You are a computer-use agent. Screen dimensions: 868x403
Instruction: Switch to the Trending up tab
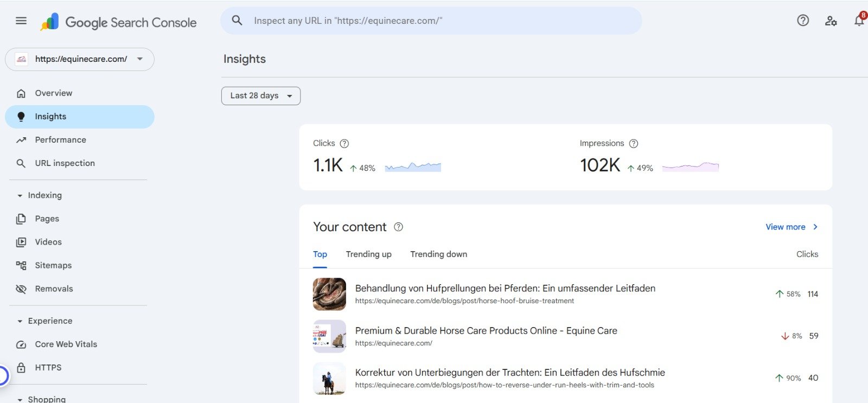pyautogui.click(x=369, y=254)
